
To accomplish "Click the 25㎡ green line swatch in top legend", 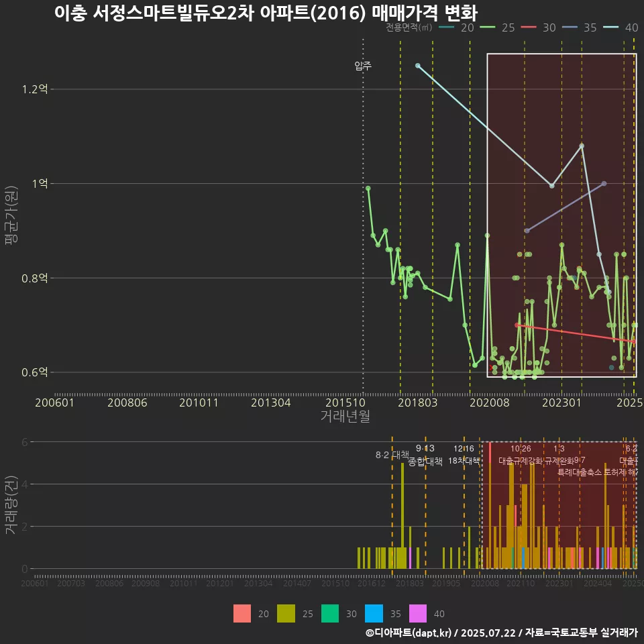I will coord(487,28).
